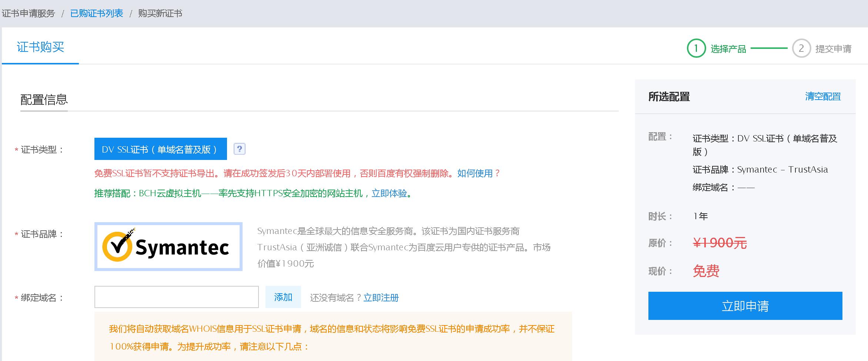This screenshot has width=868, height=361.
Task: Click 购买新证书 breadcrumb text
Action: pos(160,14)
